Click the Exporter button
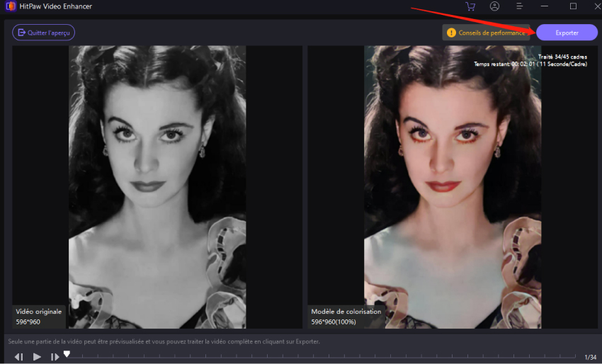The width and height of the screenshot is (602, 364). [x=567, y=33]
